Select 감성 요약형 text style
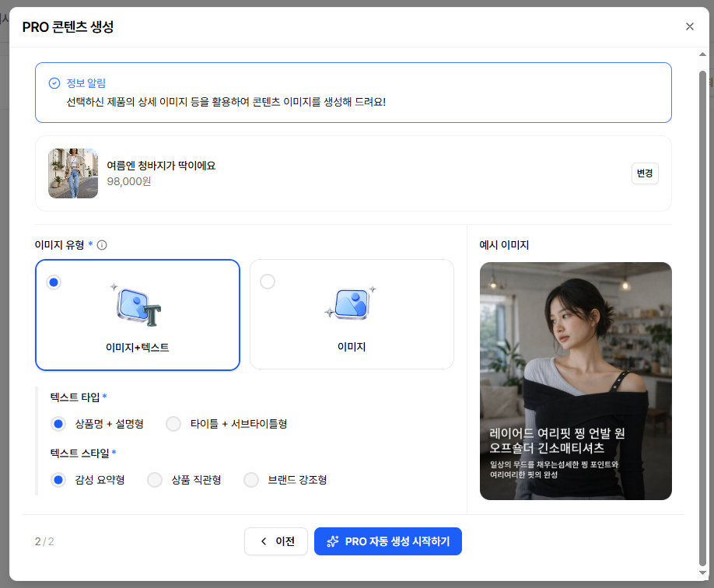This screenshot has height=588, width=714. (58, 480)
